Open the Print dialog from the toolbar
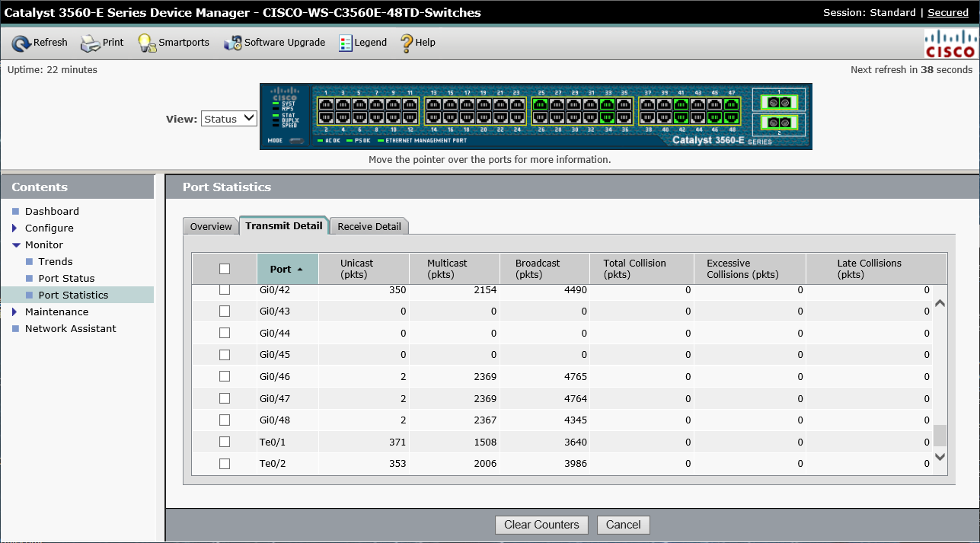The image size is (980, 543). 101,43
